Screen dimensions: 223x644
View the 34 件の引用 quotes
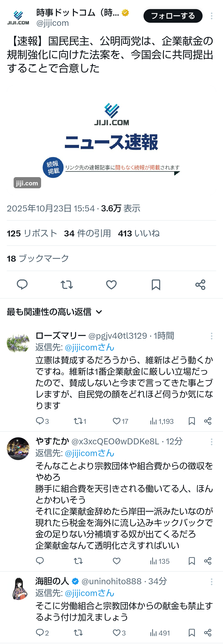[87, 233]
